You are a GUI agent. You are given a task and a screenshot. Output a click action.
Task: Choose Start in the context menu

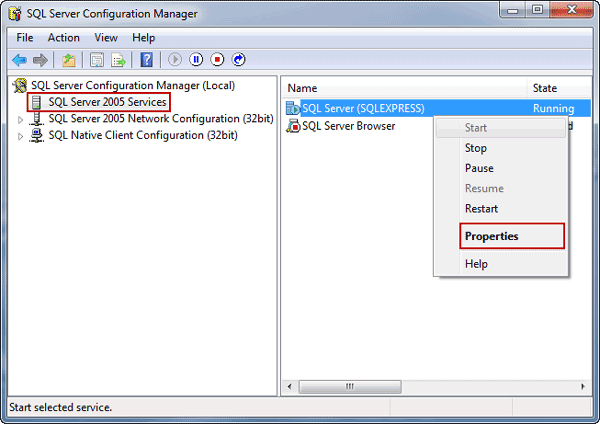pyautogui.click(x=501, y=127)
